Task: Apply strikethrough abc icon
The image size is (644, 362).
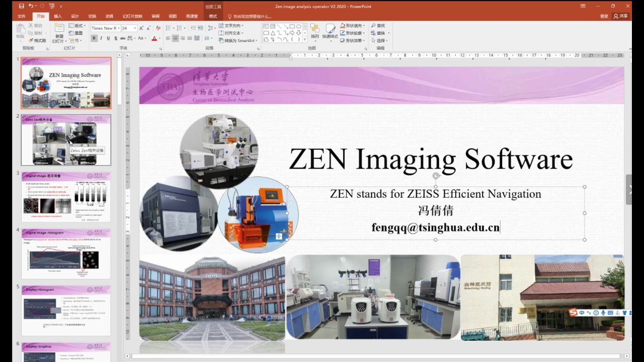Action: pyautogui.click(x=124, y=38)
